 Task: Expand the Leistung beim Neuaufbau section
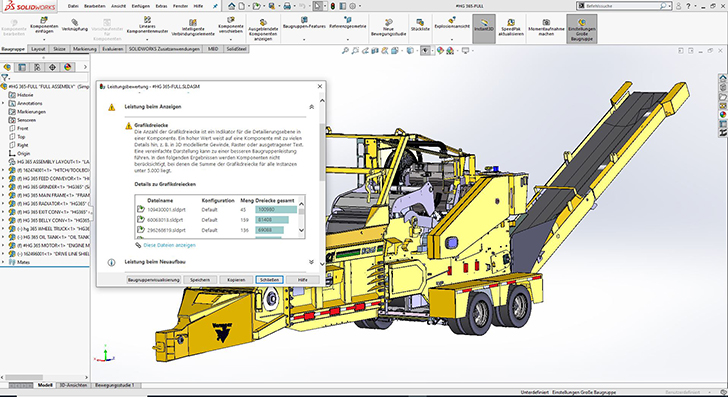pyautogui.click(x=312, y=262)
